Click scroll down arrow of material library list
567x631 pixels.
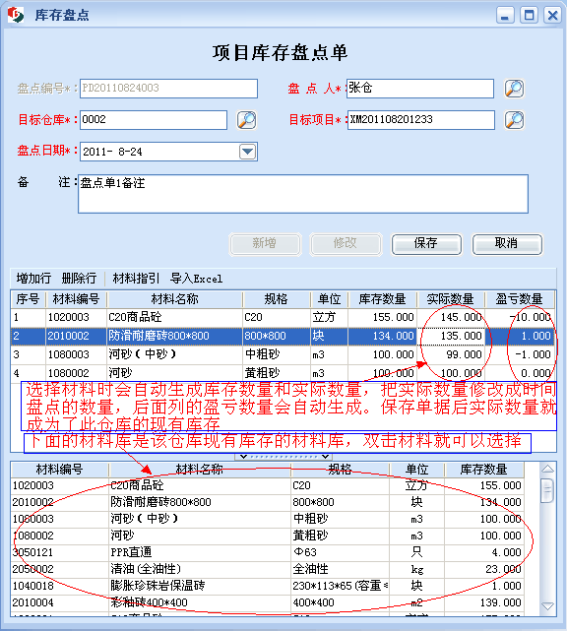[547, 606]
